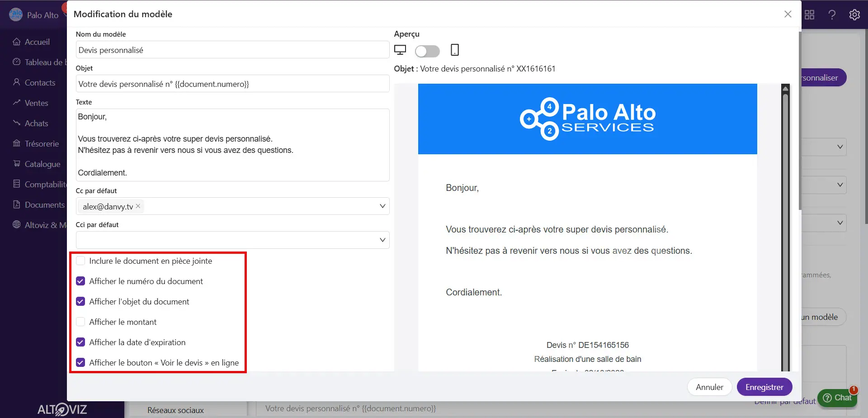The image size is (868, 418).
Task: Click the Documents file icon in sidebar
Action: point(17,204)
